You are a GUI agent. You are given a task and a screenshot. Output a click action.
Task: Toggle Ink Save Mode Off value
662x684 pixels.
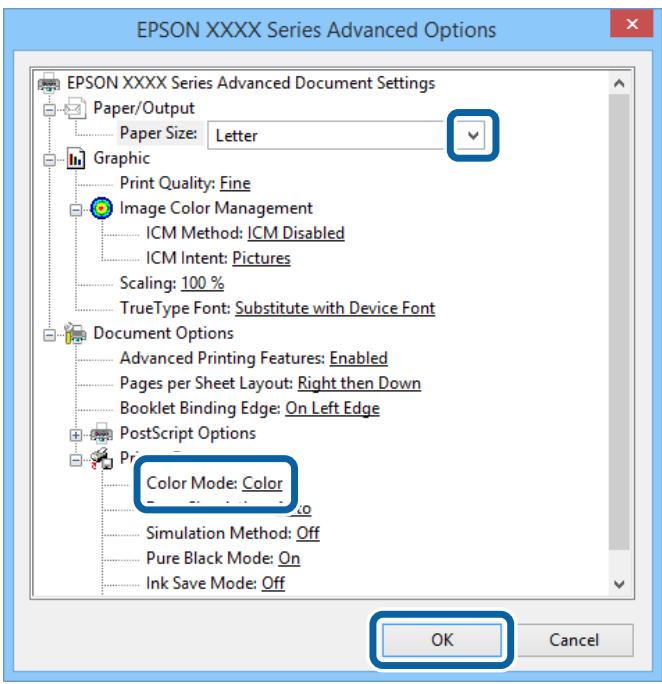click(273, 583)
